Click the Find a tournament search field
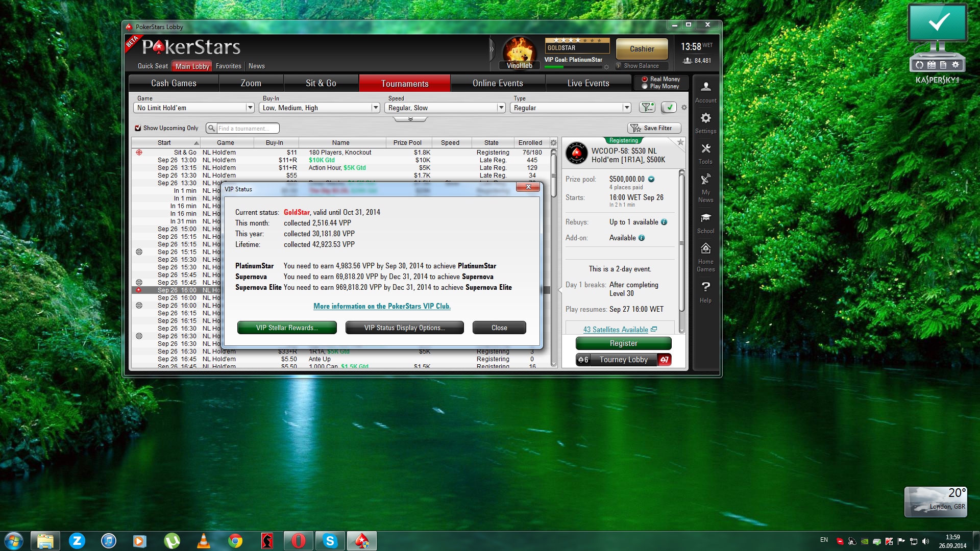The height and width of the screenshot is (551, 980). (248, 129)
